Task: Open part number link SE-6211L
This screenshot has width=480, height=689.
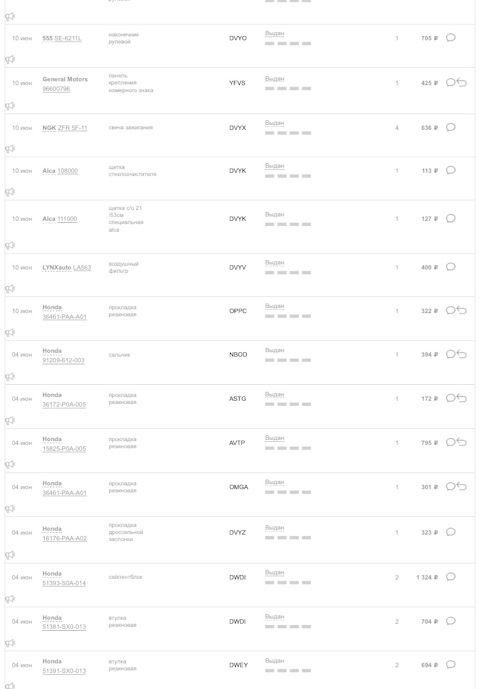Action: click(x=68, y=39)
